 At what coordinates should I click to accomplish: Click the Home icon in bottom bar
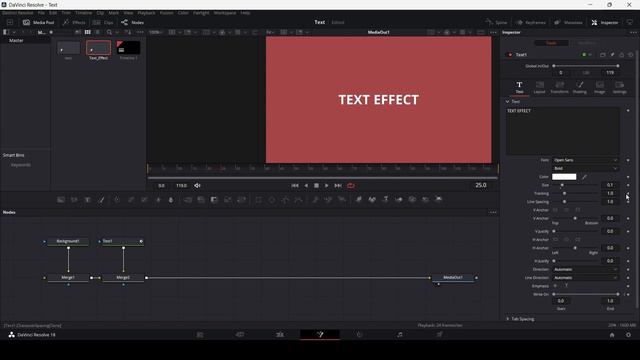pyautogui.click(x=612, y=335)
